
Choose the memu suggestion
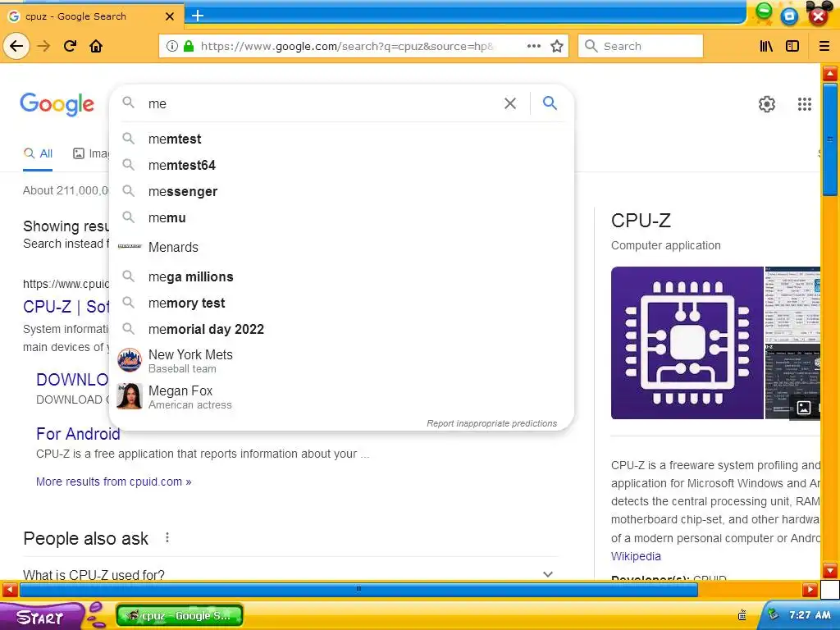click(x=341, y=217)
